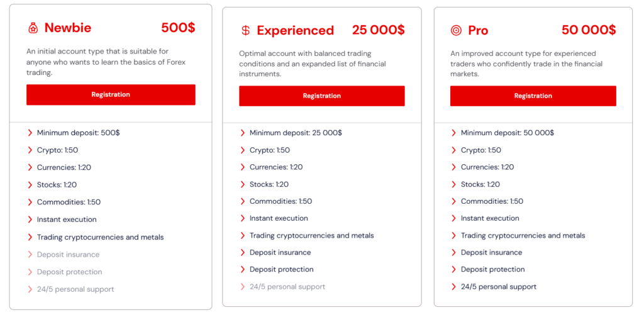The height and width of the screenshot is (322, 644).
Task: Click greyed chevron beside Newbie Deposit protection
Action: (x=30, y=272)
